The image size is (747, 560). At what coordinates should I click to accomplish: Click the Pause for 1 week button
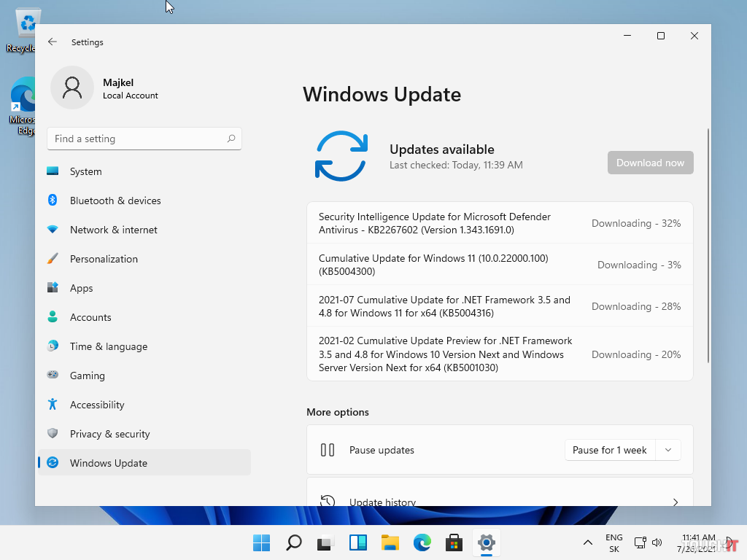610,450
